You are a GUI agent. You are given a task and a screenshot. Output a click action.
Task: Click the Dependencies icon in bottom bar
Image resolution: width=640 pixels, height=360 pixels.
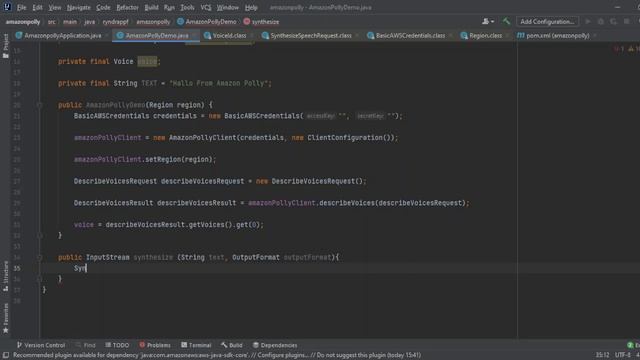[x=256, y=345]
